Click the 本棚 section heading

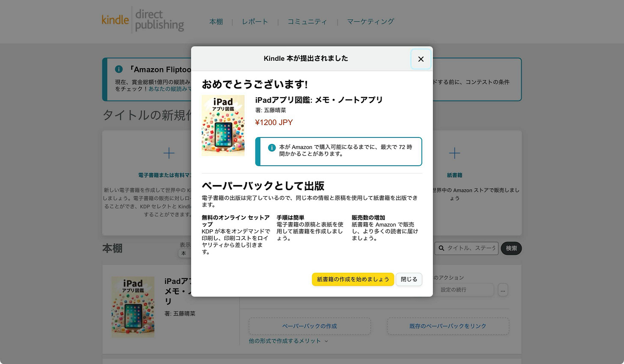click(112, 248)
